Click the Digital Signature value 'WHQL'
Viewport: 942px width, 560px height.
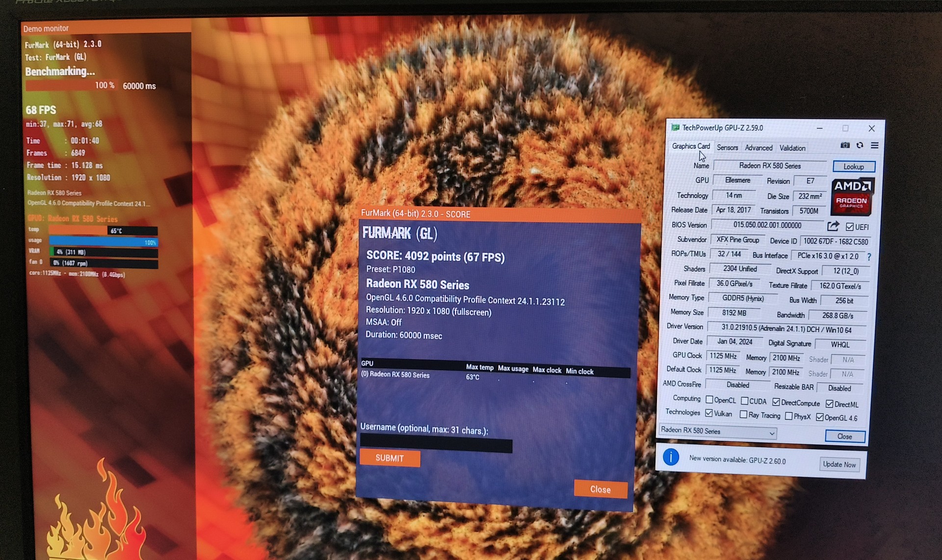click(x=839, y=344)
